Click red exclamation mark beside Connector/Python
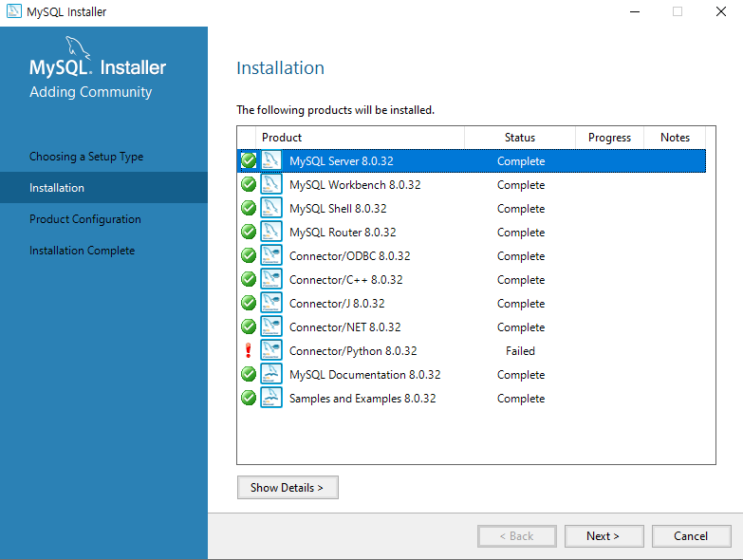The height and width of the screenshot is (560, 743). pyautogui.click(x=249, y=350)
